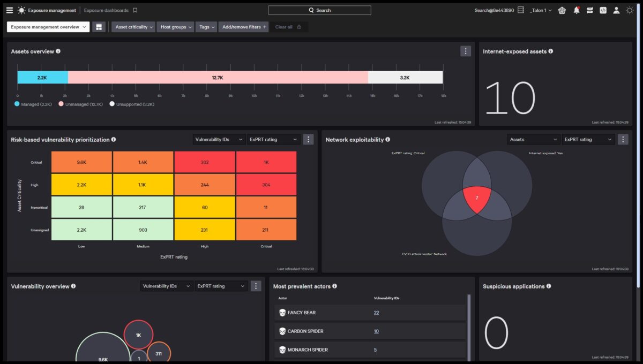Open Exposure management overview dropdown
643x364 pixels.
(x=48, y=27)
